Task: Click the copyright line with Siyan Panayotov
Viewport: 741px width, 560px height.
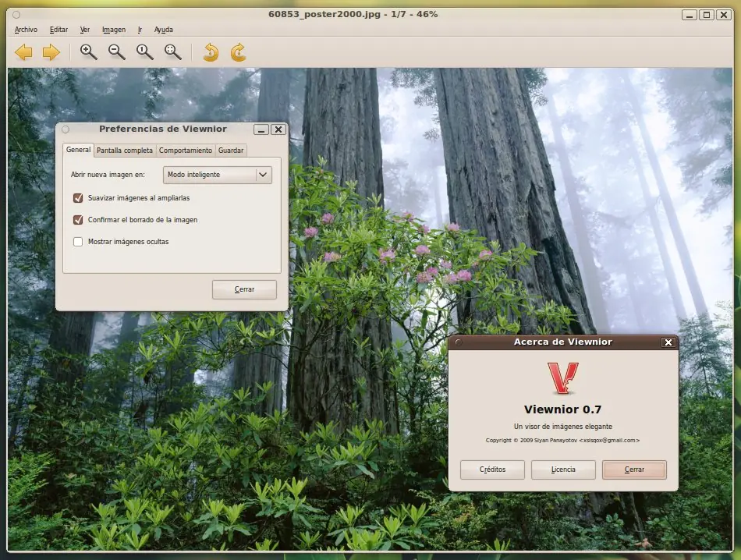Action: pyautogui.click(x=562, y=440)
